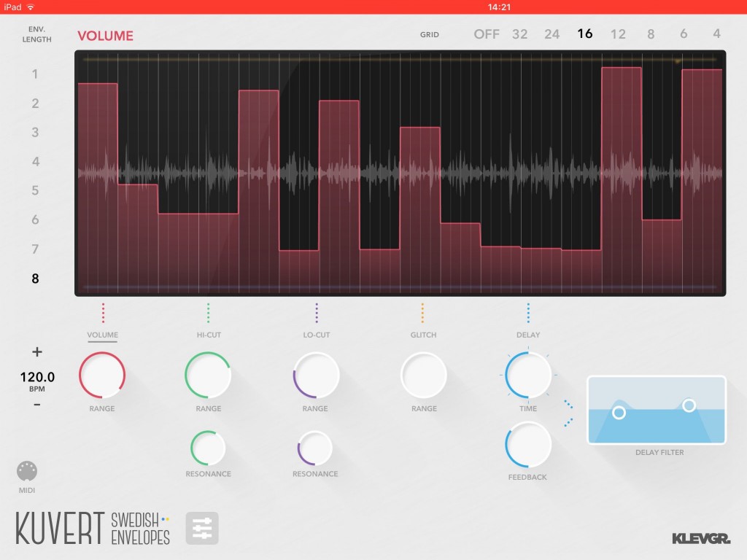The image size is (747, 560).
Task: Increase the BPM with the plus sign
Action: point(37,352)
